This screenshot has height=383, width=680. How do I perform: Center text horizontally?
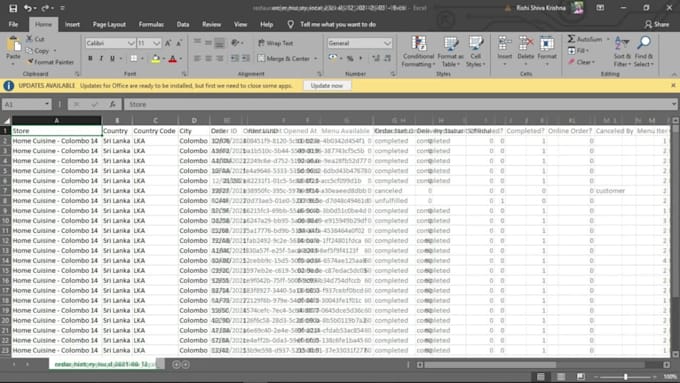[209, 59]
